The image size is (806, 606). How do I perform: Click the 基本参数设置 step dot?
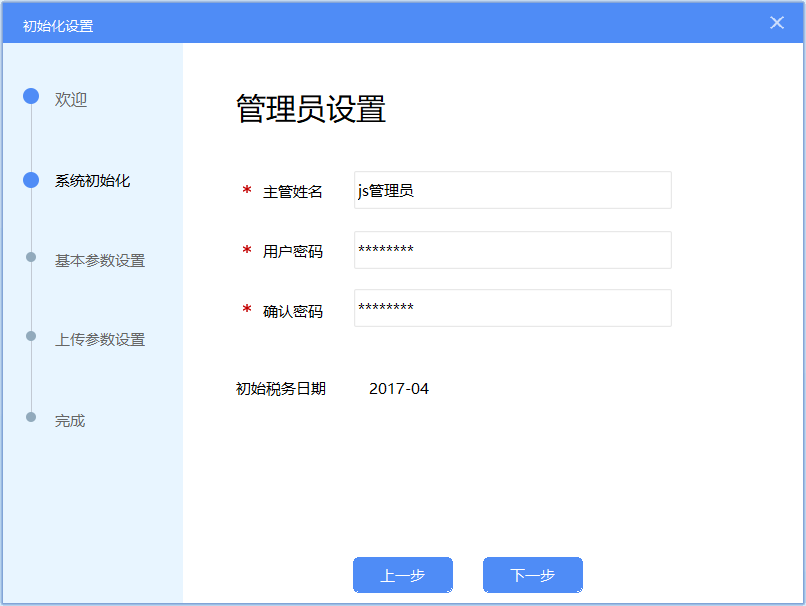(31, 257)
